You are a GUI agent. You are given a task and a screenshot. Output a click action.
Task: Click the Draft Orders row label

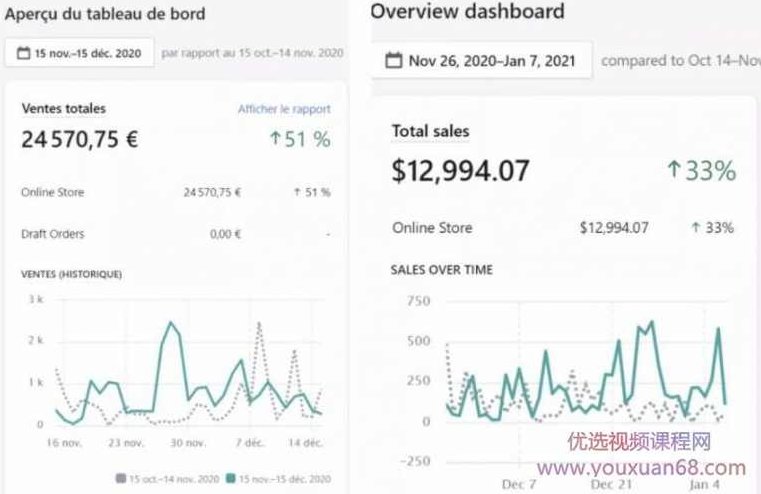(52, 234)
